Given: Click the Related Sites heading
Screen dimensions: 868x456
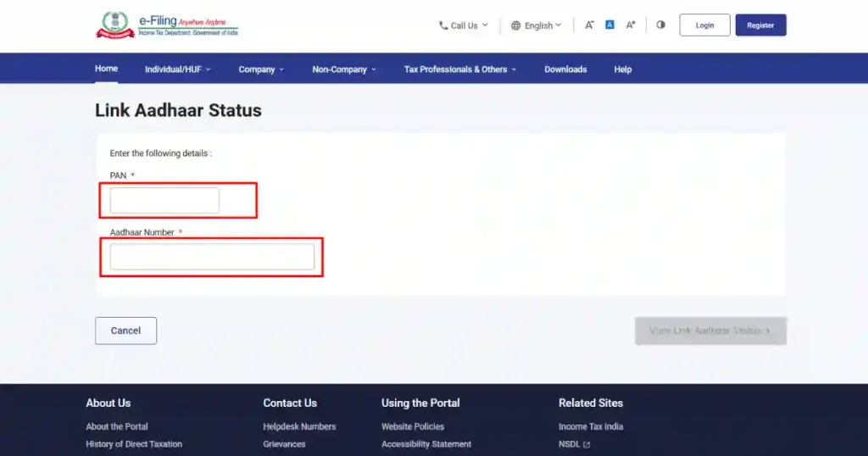Looking at the screenshot, I should pyautogui.click(x=591, y=403).
